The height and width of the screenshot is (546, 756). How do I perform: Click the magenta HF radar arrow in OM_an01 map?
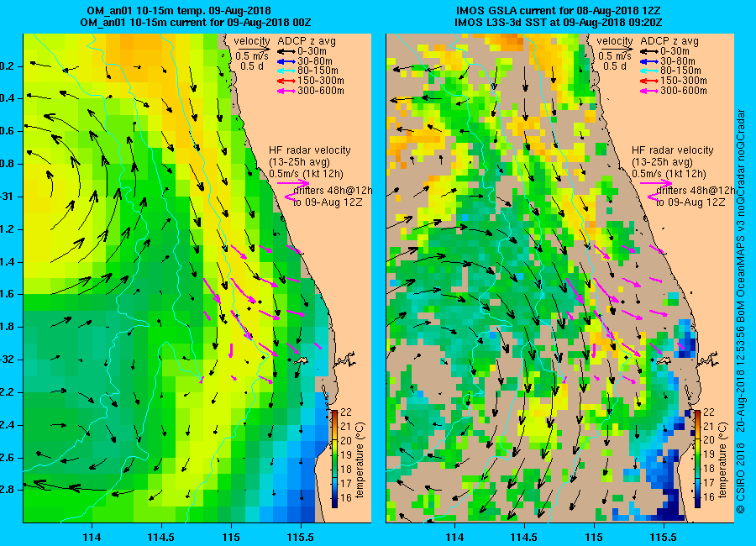pos(293,183)
